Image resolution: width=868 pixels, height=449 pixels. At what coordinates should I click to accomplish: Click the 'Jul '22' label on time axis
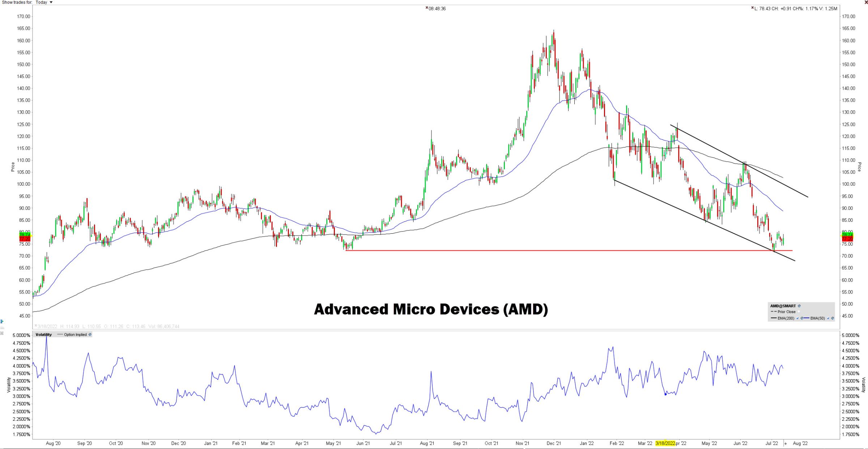(772, 443)
